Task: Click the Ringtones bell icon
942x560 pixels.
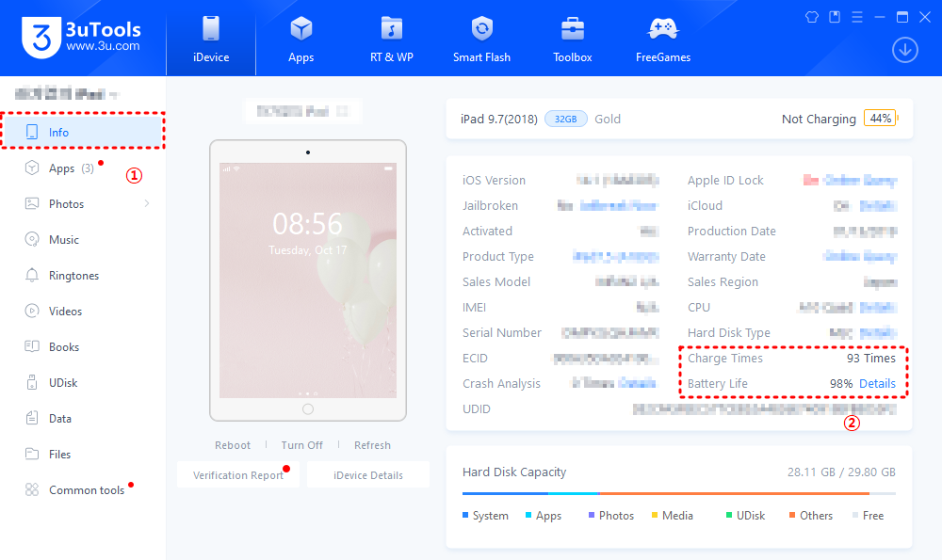Action: click(32, 275)
